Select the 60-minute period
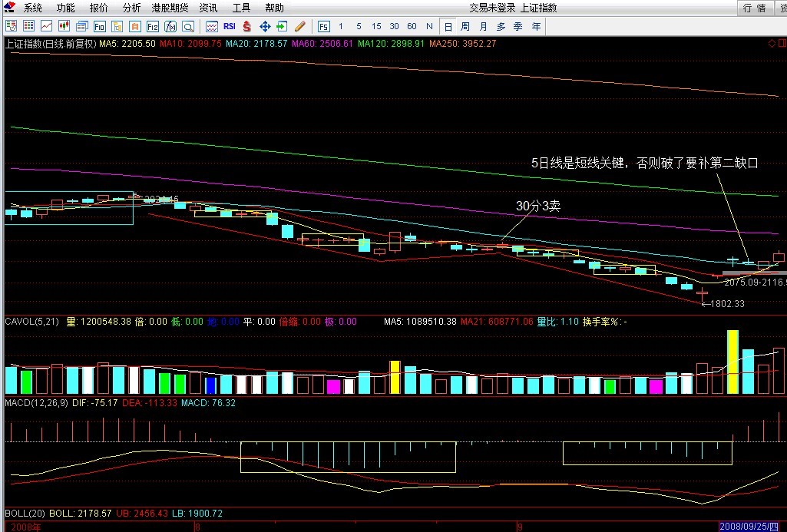This screenshot has height=532, width=787. 412,26
